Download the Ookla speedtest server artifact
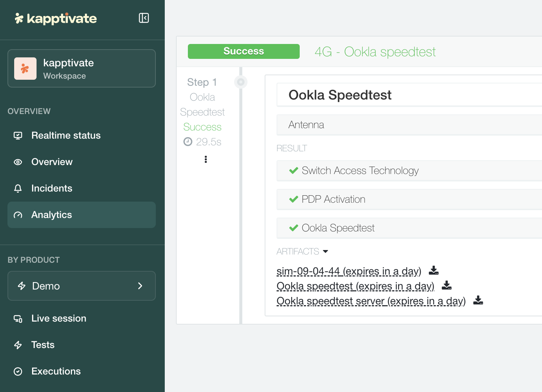Viewport: 542px width, 392px height. (478, 300)
